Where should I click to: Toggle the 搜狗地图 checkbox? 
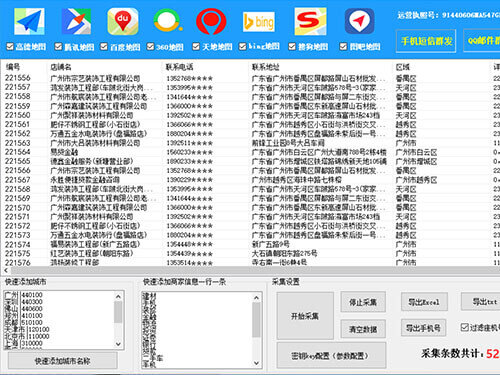click(292, 46)
